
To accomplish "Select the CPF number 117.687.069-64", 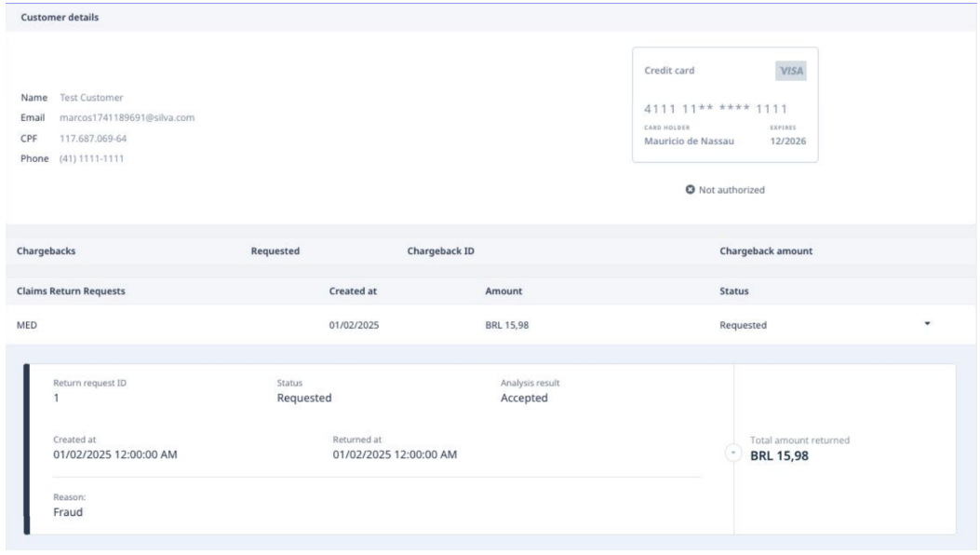I will pos(100,139).
